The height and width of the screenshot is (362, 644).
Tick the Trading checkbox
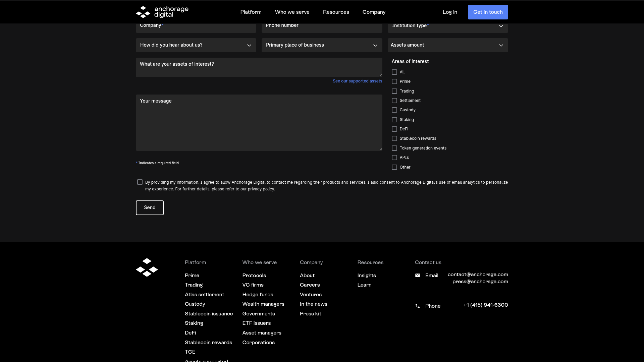(x=394, y=91)
